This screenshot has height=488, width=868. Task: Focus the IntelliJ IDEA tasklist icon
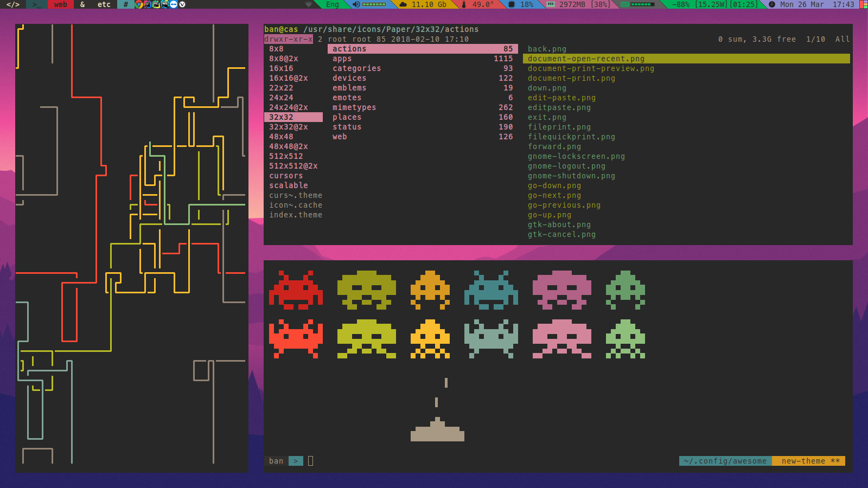pos(148,4)
